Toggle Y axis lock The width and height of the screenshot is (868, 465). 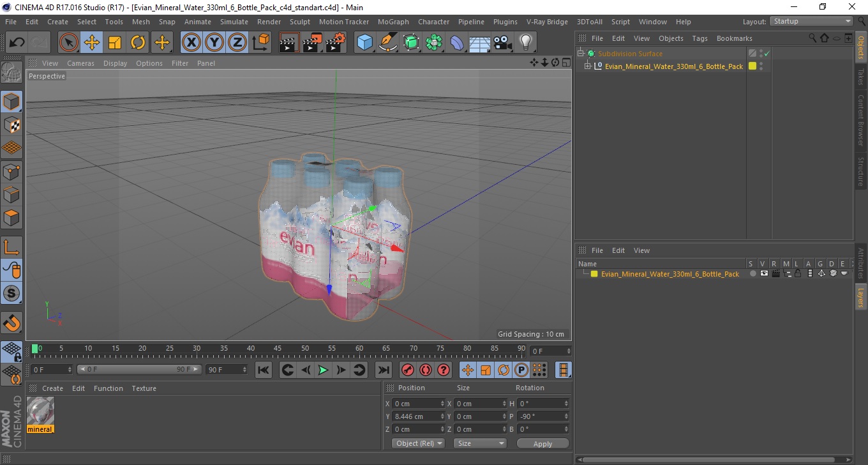click(214, 43)
